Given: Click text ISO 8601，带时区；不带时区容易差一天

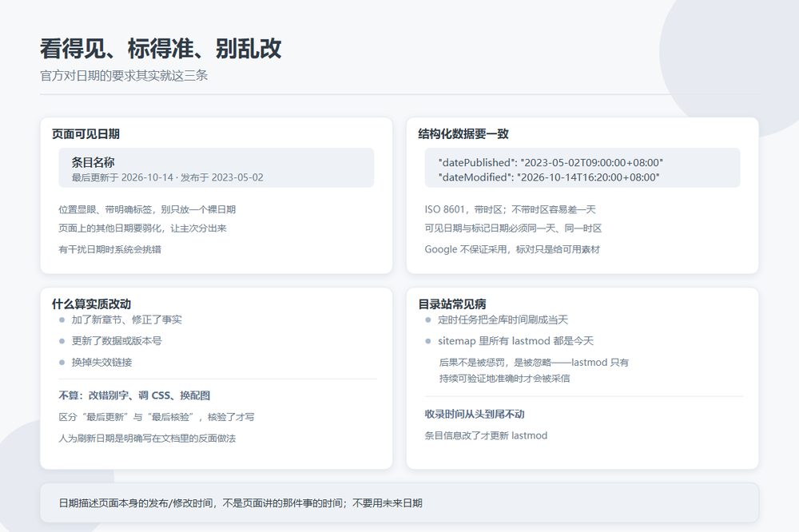Looking at the screenshot, I should coord(510,209).
